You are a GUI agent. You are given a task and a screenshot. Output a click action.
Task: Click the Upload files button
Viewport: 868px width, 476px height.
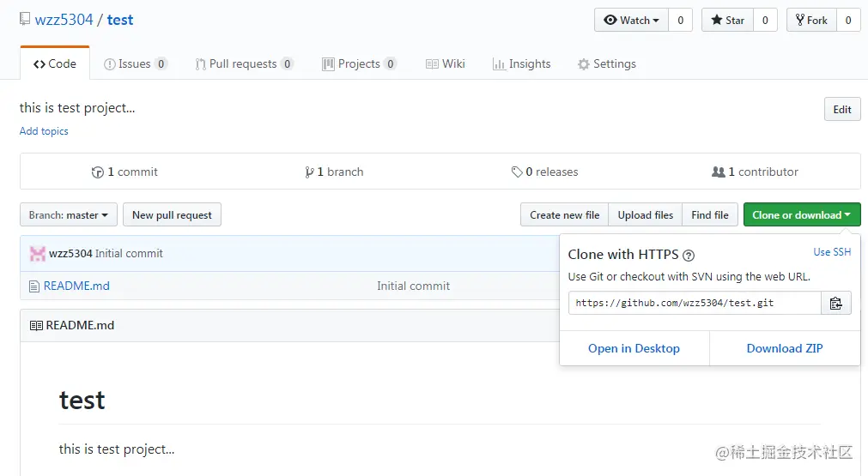click(646, 214)
